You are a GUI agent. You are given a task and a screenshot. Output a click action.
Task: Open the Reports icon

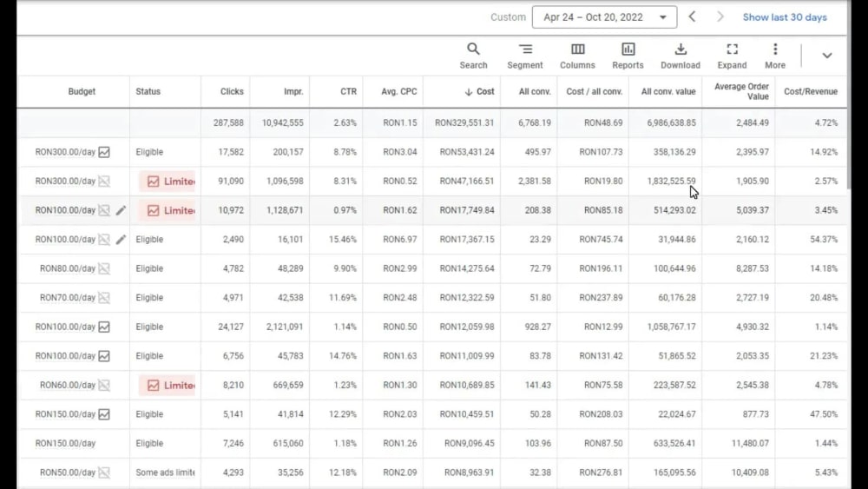[x=628, y=56]
